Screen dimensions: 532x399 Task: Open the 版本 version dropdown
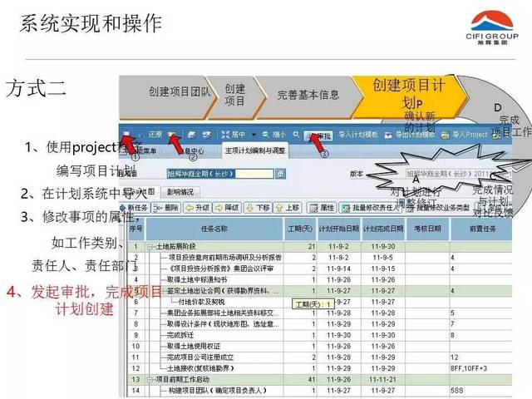pyautogui.click(x=459, y=174)
